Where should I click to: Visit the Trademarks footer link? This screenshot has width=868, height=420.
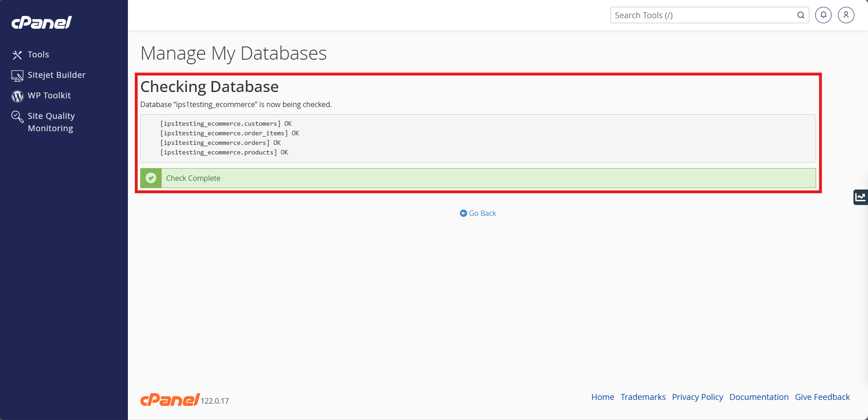643,397
